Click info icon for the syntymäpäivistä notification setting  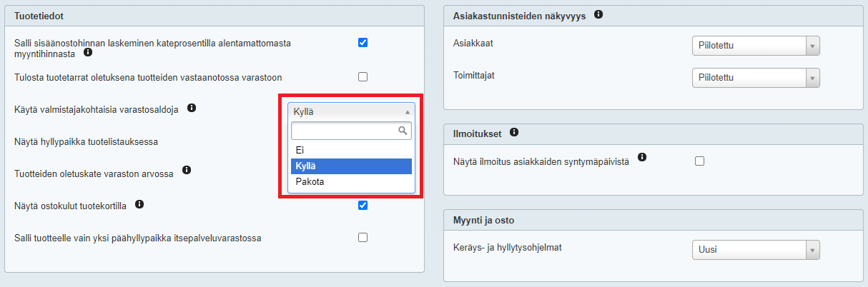tap(642, 157)
